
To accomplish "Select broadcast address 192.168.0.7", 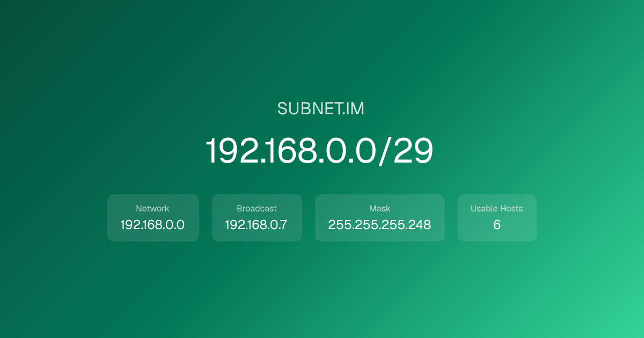I will click(x=256, y=225).
